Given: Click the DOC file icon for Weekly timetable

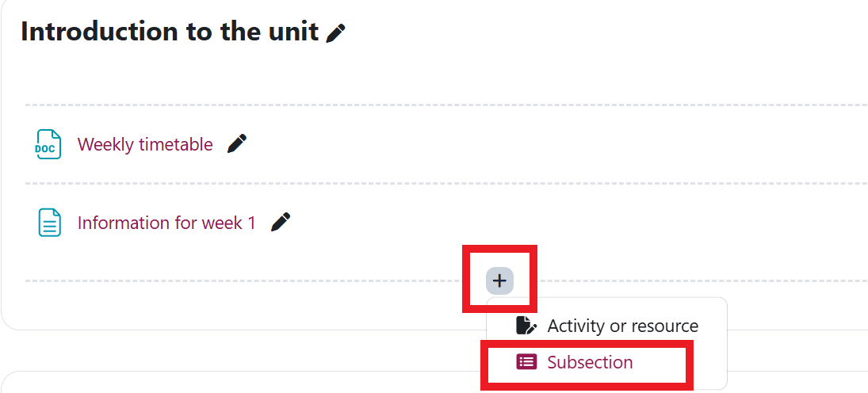Looking at the screenshot, I should tap(48, 144).
